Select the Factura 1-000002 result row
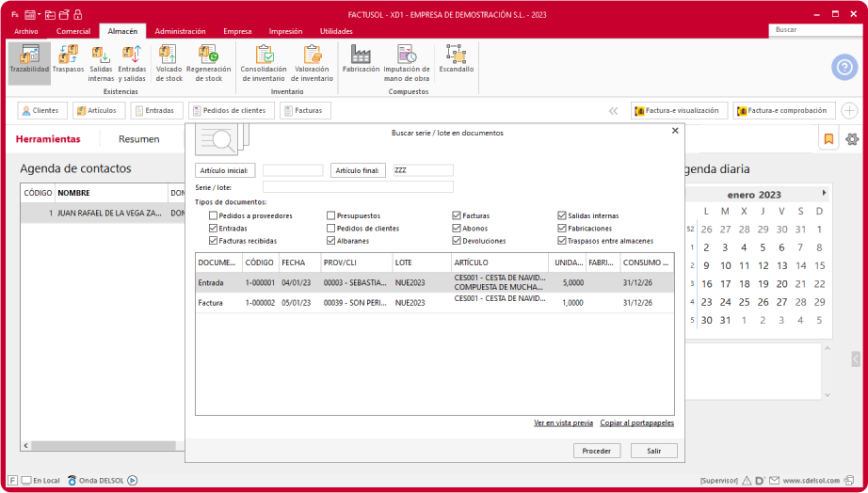The height and width of the screenshot is (493, 868). 435,303
